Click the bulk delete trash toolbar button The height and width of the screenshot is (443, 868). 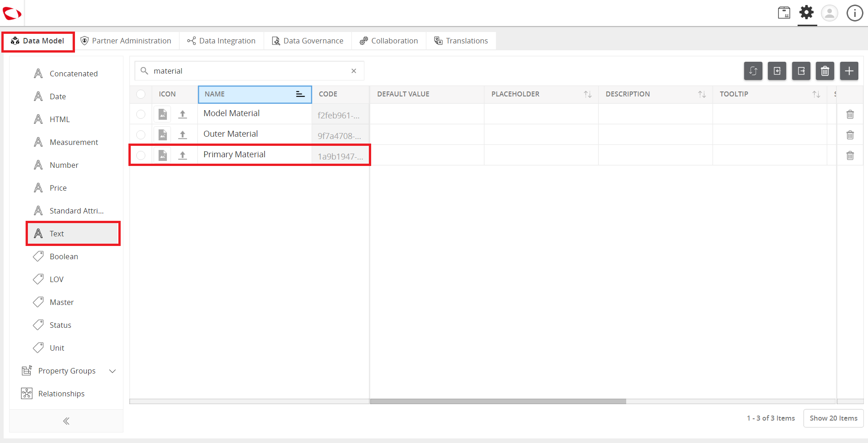pos(825,71)
